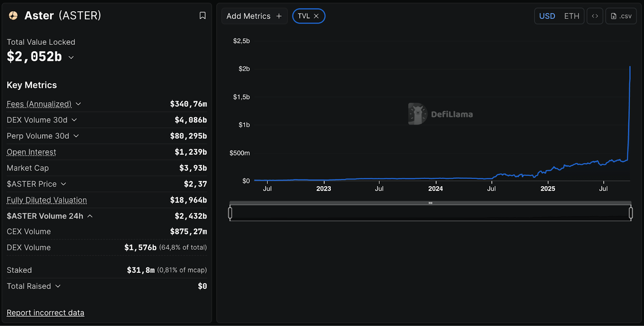Screen dimensions: 644x326
Task: Remove the TVL metric chip
Action: (x=316, y=16)
